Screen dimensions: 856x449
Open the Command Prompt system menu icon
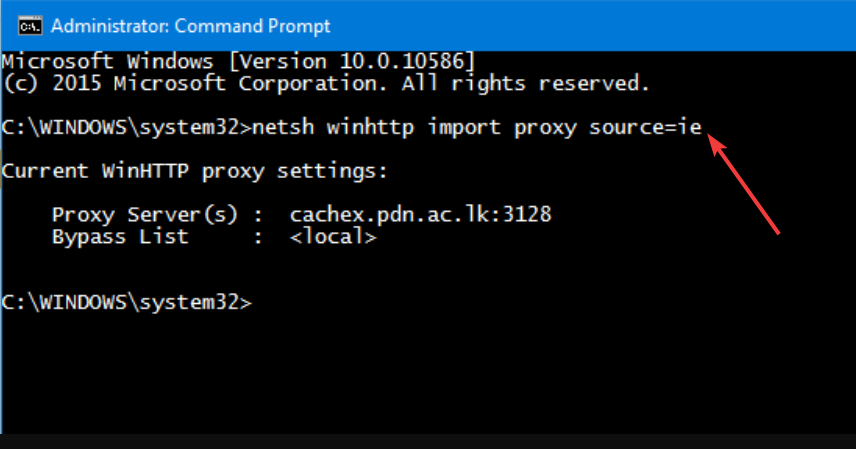coord(29,26)
